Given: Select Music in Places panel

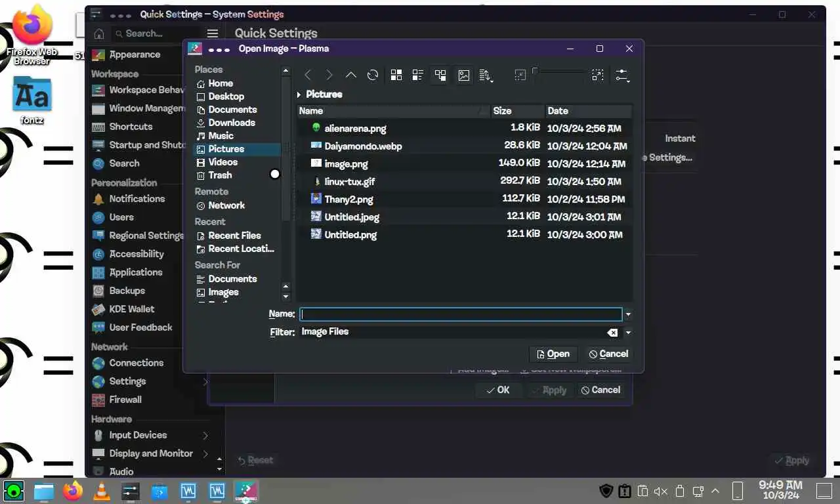Looking at the screenshot, I should [x=238, y=136].
